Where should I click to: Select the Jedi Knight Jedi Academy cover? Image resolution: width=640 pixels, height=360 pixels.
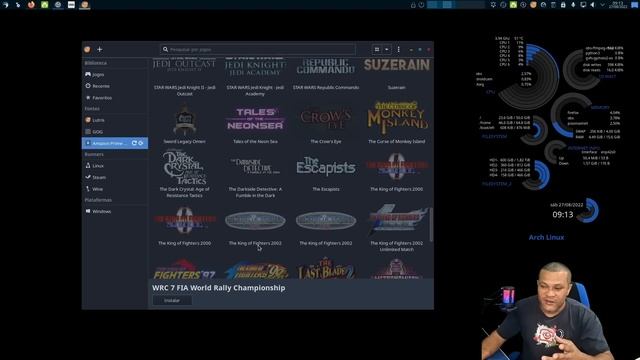click(255, 67)
